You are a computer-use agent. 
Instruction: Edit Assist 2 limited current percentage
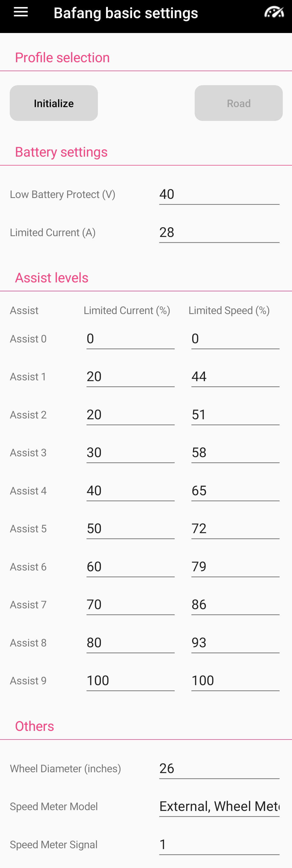point(130,414)
